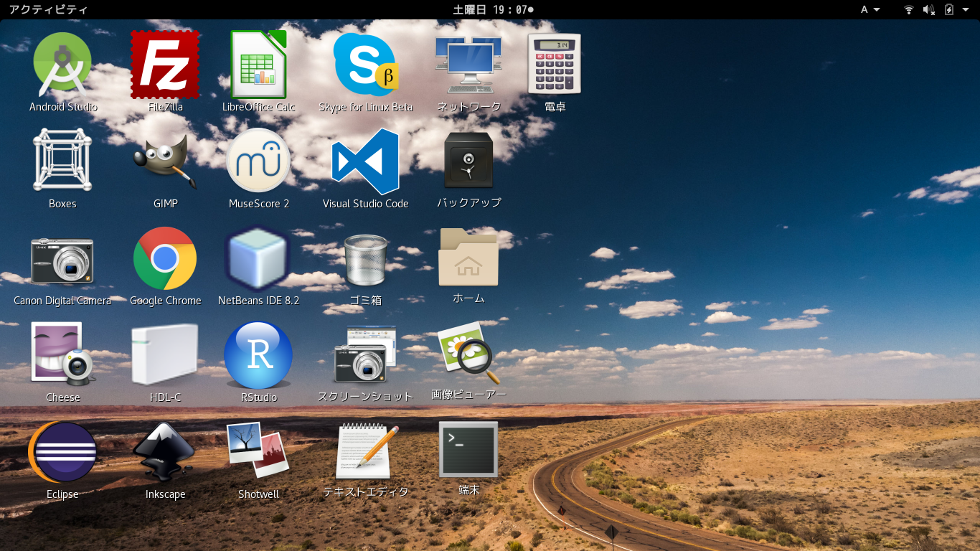Launch FileZilla from the desktop
This screenshot has height=551, width=980.
pyautogui.click(x=165, y=65)
